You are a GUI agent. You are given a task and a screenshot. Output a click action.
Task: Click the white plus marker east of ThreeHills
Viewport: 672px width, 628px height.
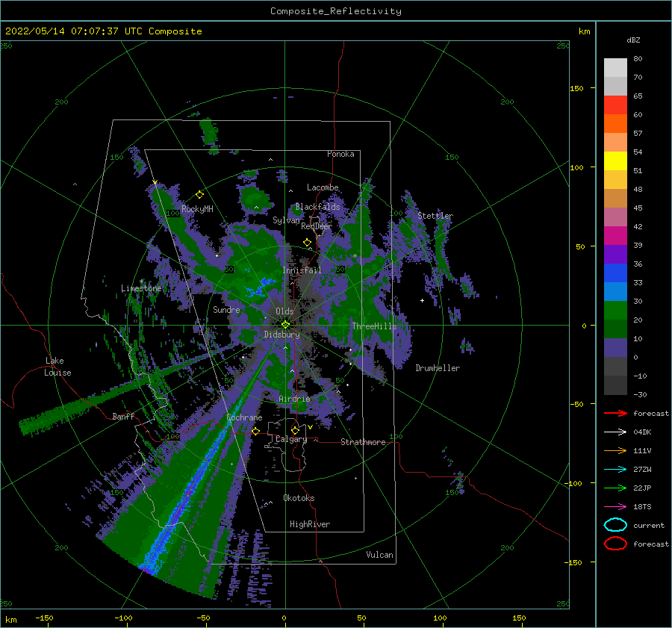point(422,300)
